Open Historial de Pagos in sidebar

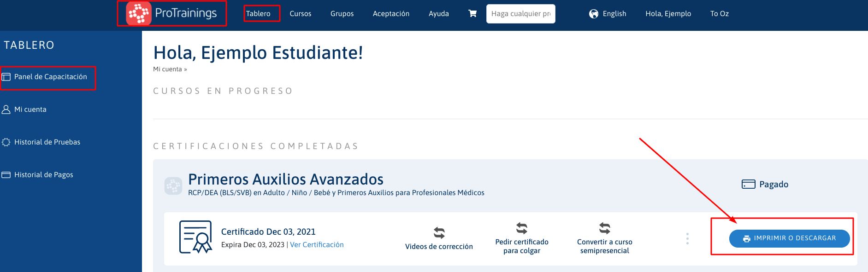click(x=44, y=175)
